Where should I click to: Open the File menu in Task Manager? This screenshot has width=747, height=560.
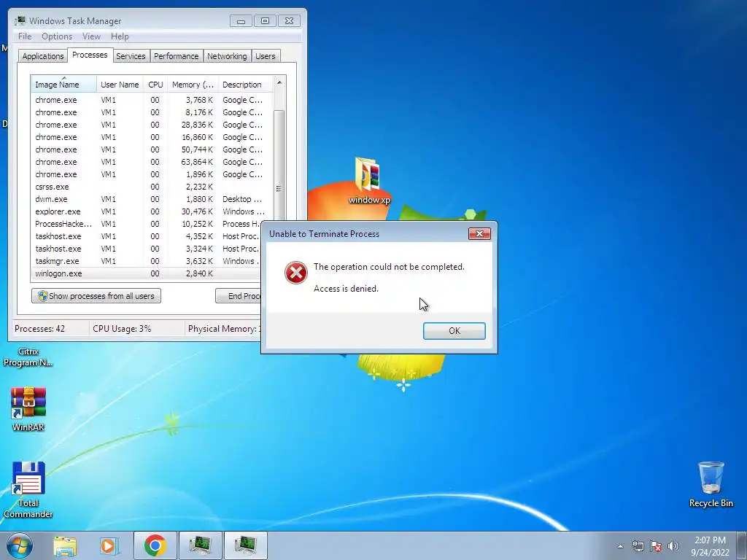[x=25, y=36]
